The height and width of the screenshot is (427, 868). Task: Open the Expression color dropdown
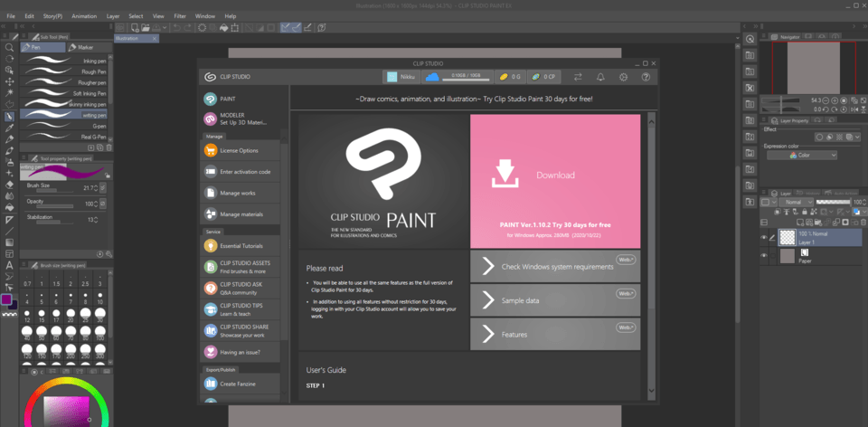pos(801,155)
